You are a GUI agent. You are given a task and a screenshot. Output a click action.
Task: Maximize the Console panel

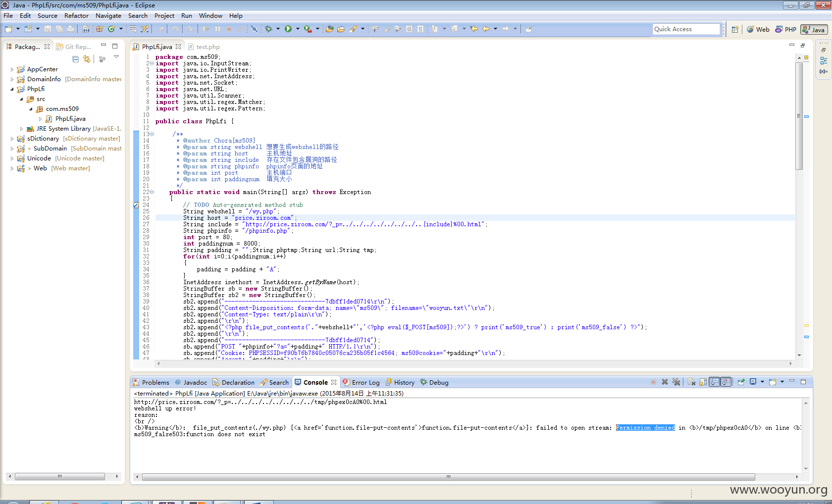[803, 382]
